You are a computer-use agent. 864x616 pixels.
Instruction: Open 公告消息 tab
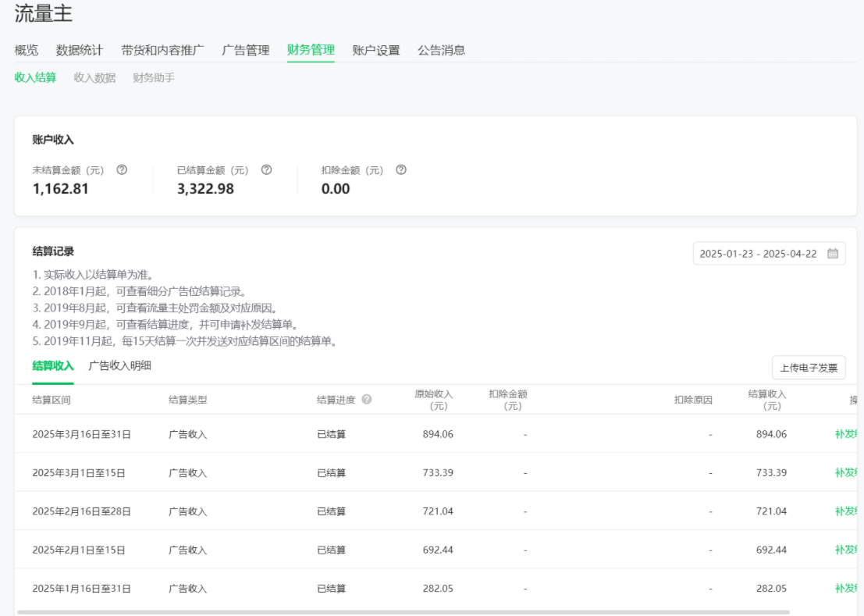tap(442, 50)
